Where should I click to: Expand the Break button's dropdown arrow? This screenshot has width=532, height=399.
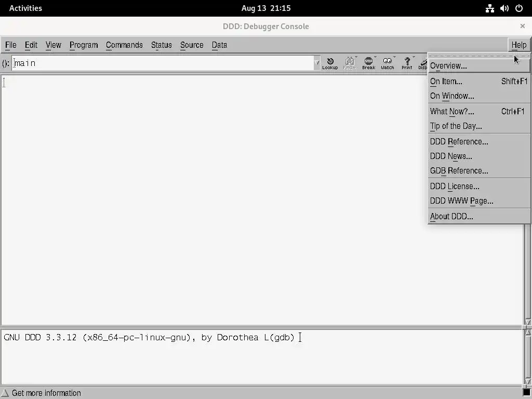375,57
